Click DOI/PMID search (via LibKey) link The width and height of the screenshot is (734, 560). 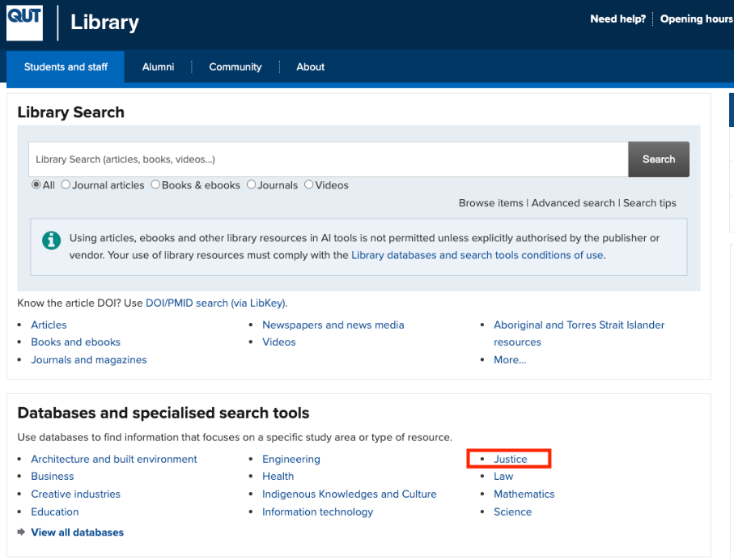[x=216, y=303]
